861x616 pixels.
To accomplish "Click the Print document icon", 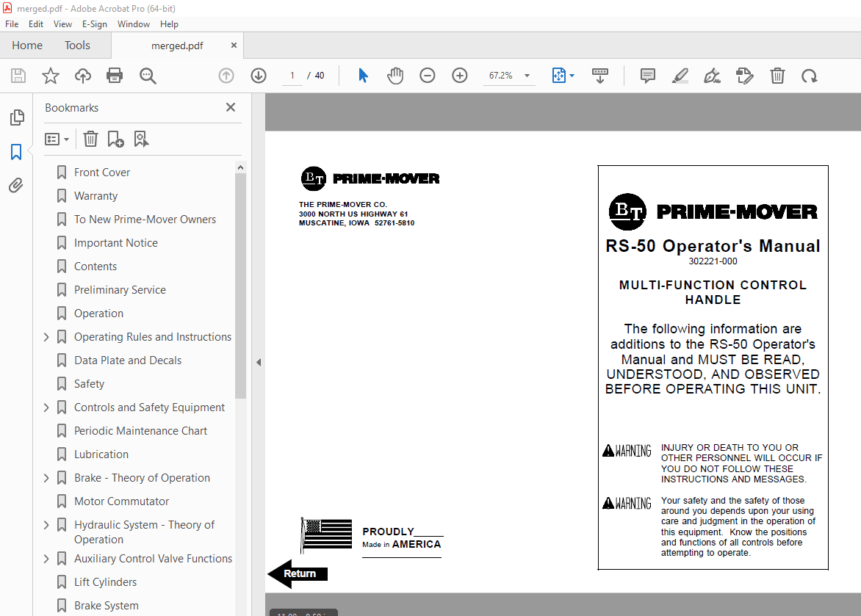I will pyautogui.click(x=115, y=76).
